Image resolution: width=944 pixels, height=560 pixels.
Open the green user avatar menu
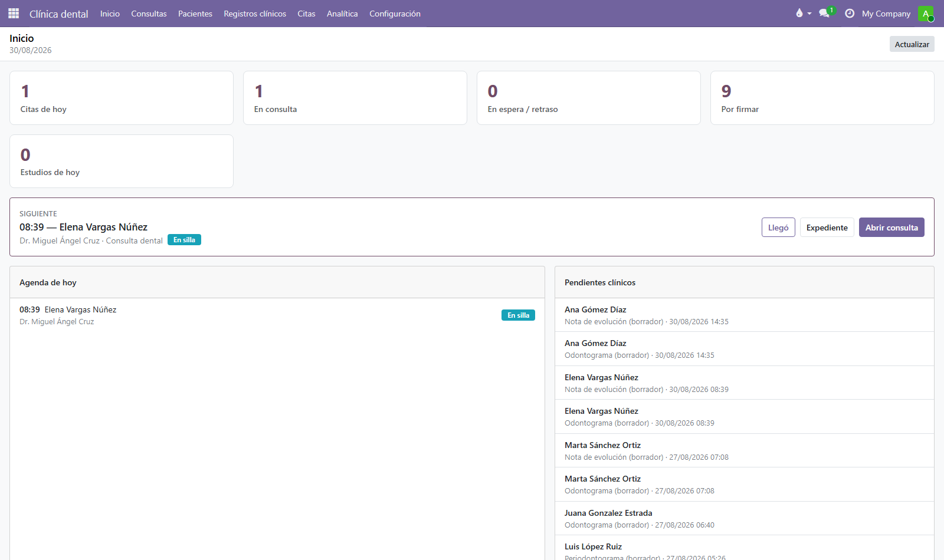[x=926, y=14]
